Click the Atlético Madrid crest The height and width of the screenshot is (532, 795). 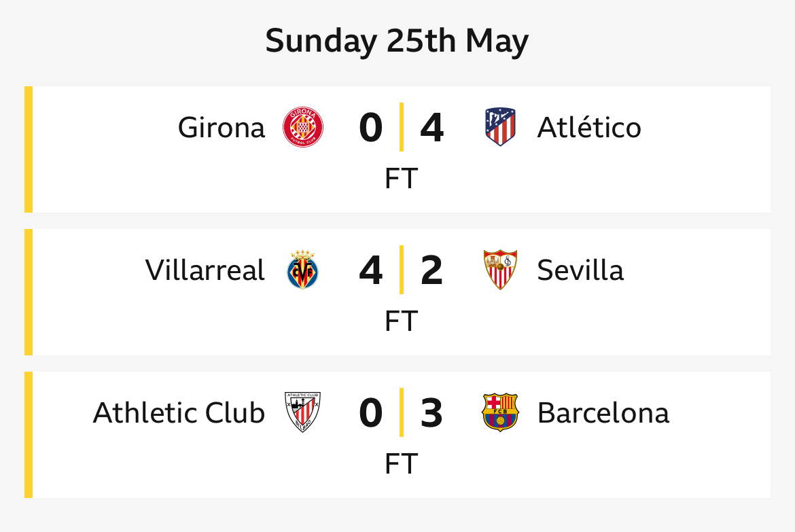pos(500,127)
